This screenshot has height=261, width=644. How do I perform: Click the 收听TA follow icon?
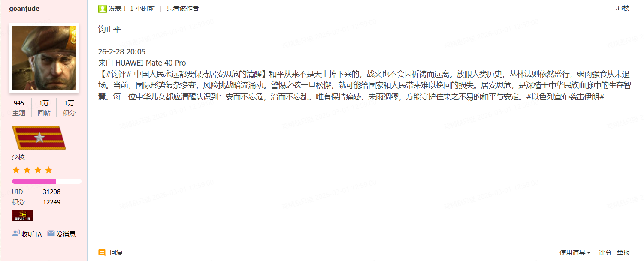(16, 234)
